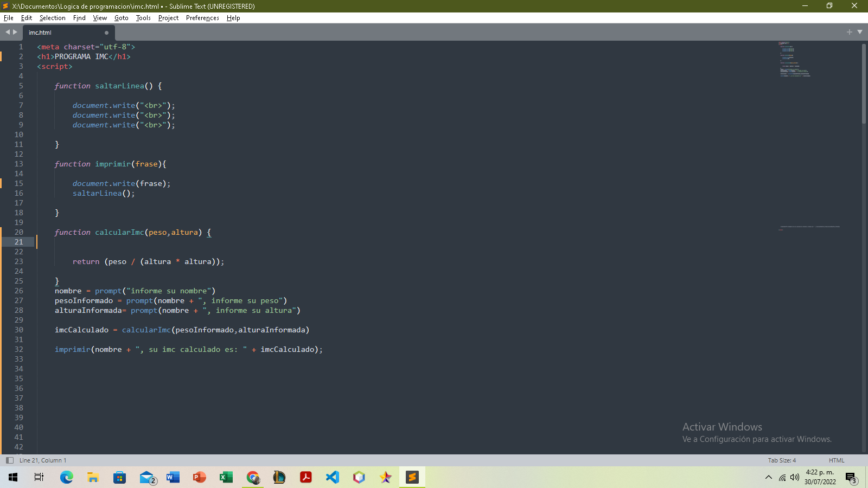Open Adobe Acrobat from the taskbar
The width and height of the screenshot is (868, 488).
(x=305, y=477)
